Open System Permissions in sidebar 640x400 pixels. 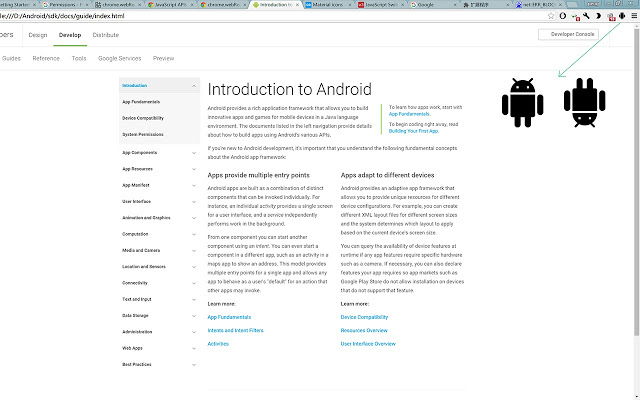[x=143, y=135]
